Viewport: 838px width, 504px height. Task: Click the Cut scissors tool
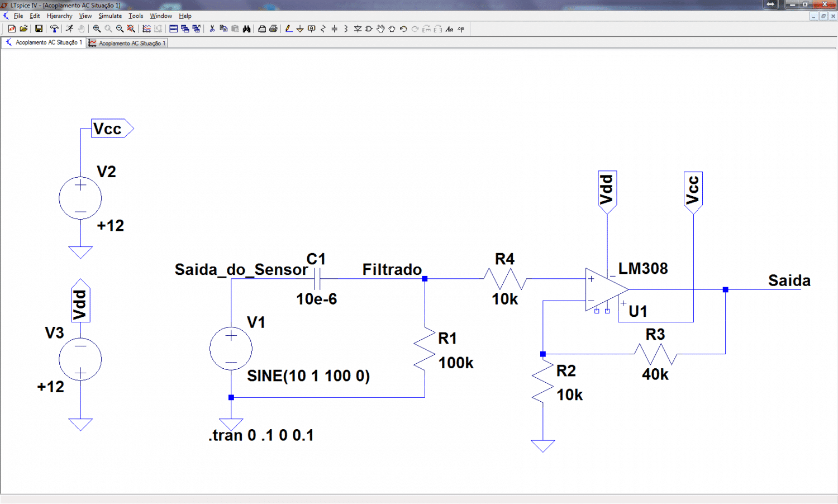pyautogui.click(x=212, y=28)
